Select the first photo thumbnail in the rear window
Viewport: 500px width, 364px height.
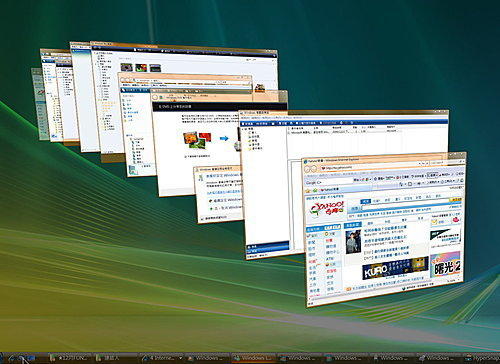click(126, 67)
